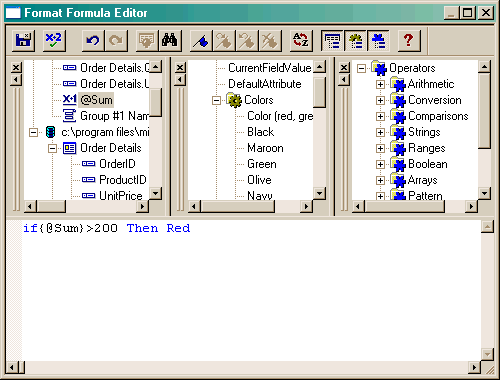Select DefaultAttribute function
The image size is (500, 380).
[265, 84]
